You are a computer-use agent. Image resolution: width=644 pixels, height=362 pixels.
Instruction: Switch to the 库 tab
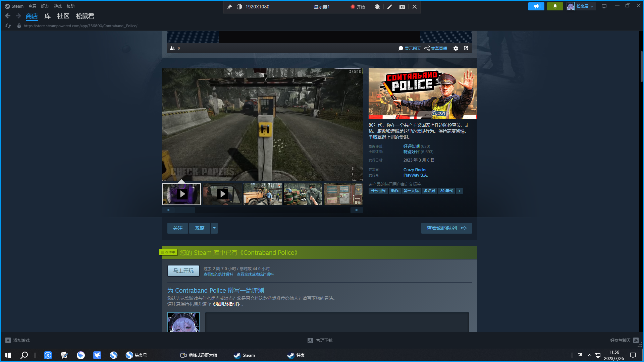(48, 16)
